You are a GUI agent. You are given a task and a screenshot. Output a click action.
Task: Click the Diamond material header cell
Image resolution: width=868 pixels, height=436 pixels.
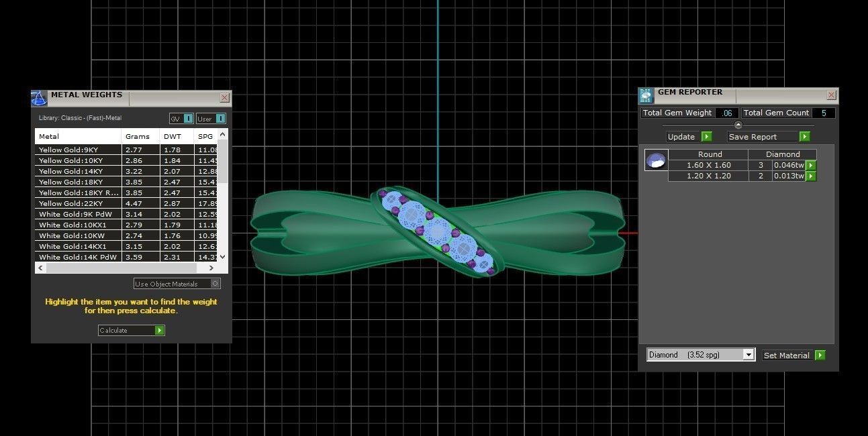coord(783,154)
